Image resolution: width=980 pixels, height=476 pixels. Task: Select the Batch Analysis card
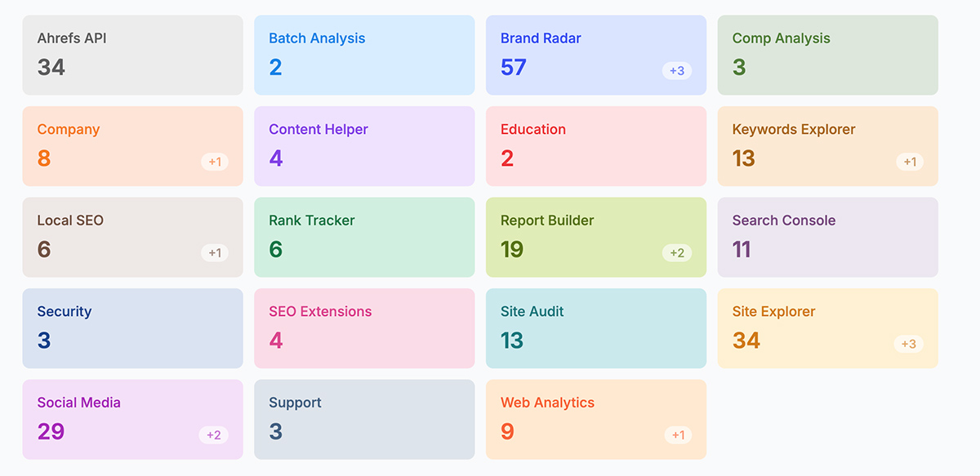click(364, 55)
